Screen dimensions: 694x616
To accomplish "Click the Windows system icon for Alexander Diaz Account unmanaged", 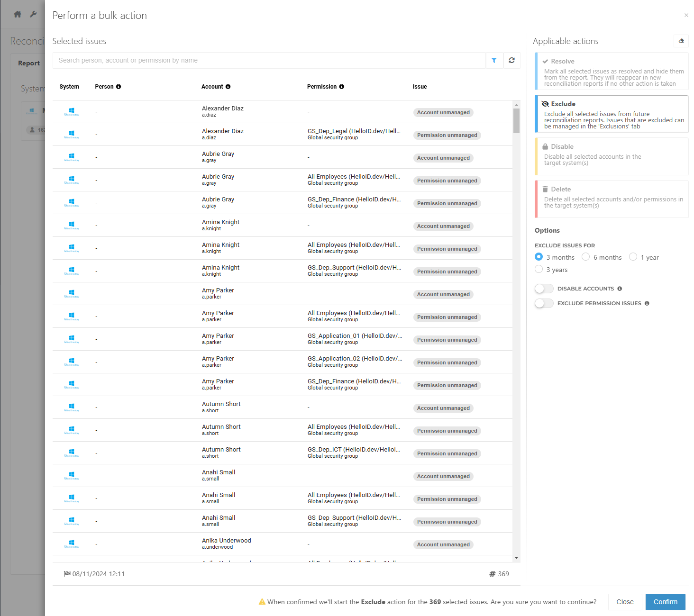I will point(72,111).
